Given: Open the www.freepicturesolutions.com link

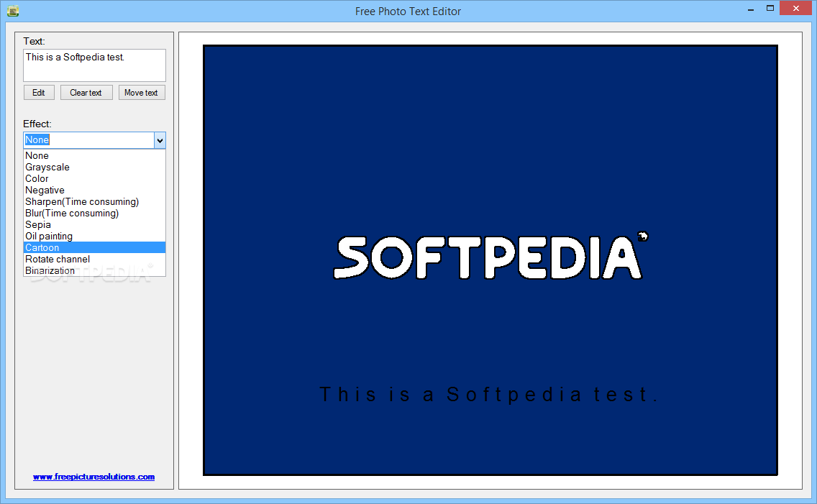Looking at the screenshot, I should (x=93, y=477).
